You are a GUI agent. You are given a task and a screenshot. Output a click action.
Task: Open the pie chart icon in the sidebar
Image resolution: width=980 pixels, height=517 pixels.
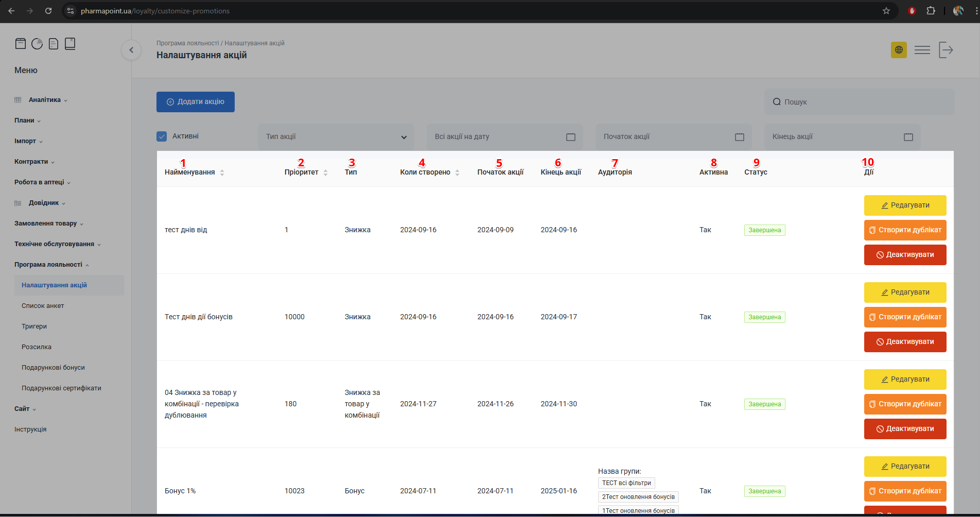pyautogui.click(x=37, y=44)
